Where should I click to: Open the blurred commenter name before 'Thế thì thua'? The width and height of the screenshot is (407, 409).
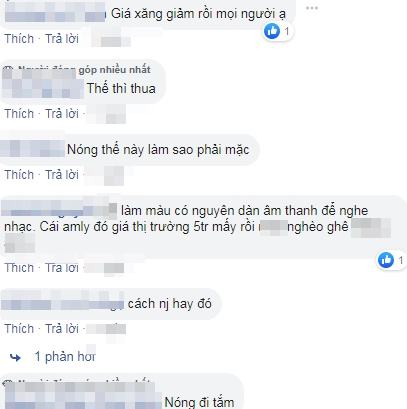coord(43,89)
